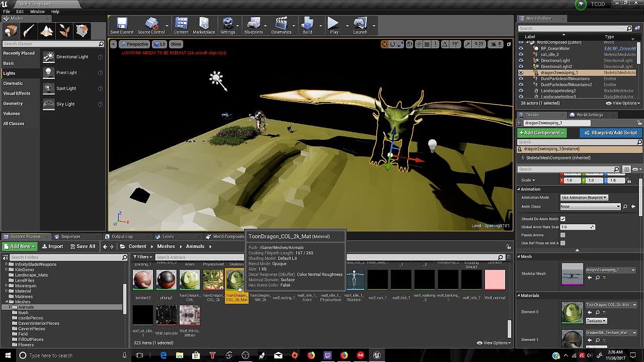This screenshot has width=644, height=362.
Task: Click the Add Component button
Action: (x=541, y=133)
